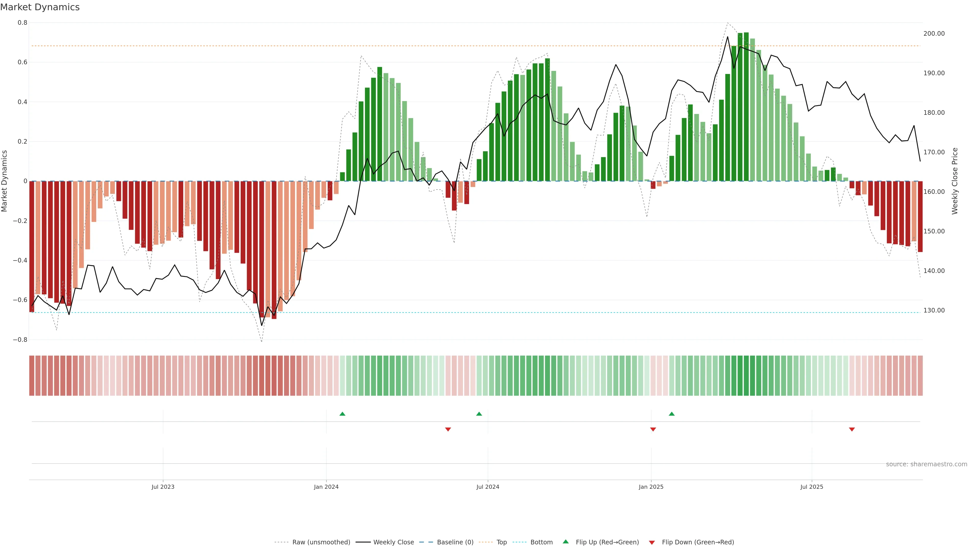Screen dimensions: 980x551
Task: Click red triangle icon in the Flip Down legend
Action: click(x=652, y=542)
